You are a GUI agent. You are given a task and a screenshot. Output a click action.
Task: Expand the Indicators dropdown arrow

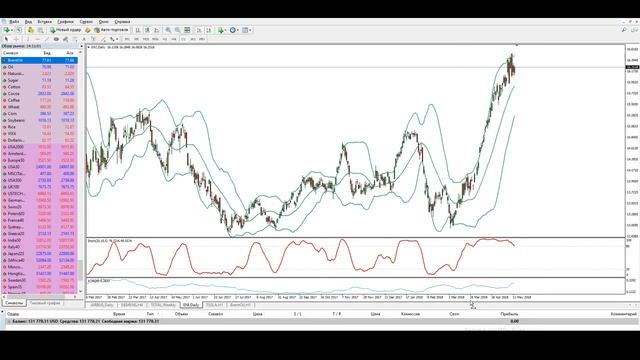225,30
